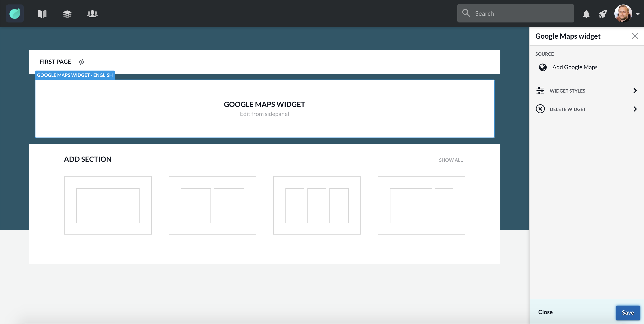The image size is (644, 324).
Task: Click the Widget Styles sliders icon
Action: coord(540,91)
